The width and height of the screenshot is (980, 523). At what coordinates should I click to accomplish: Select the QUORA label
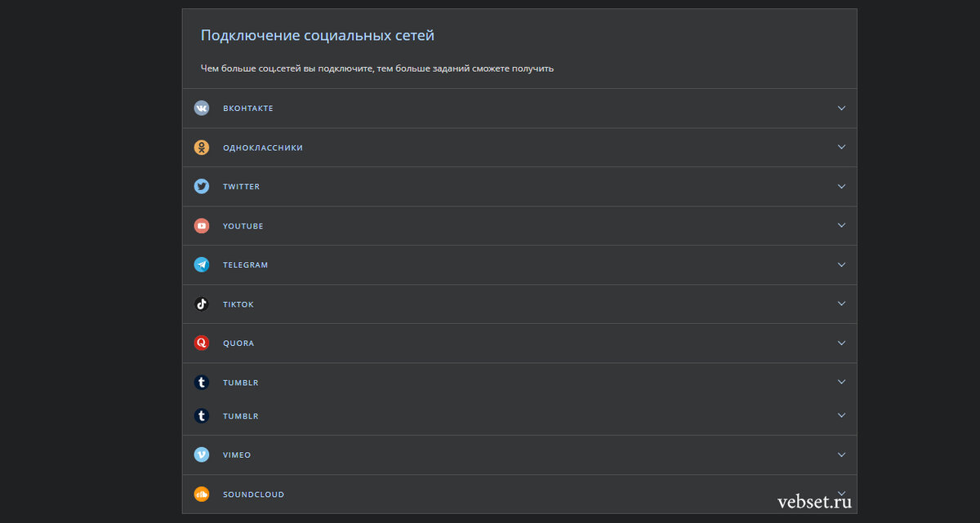coord(238,343)
